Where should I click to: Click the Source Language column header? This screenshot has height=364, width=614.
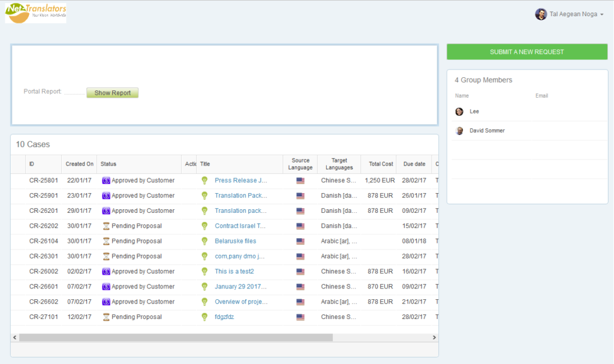(x=300, y=164)
